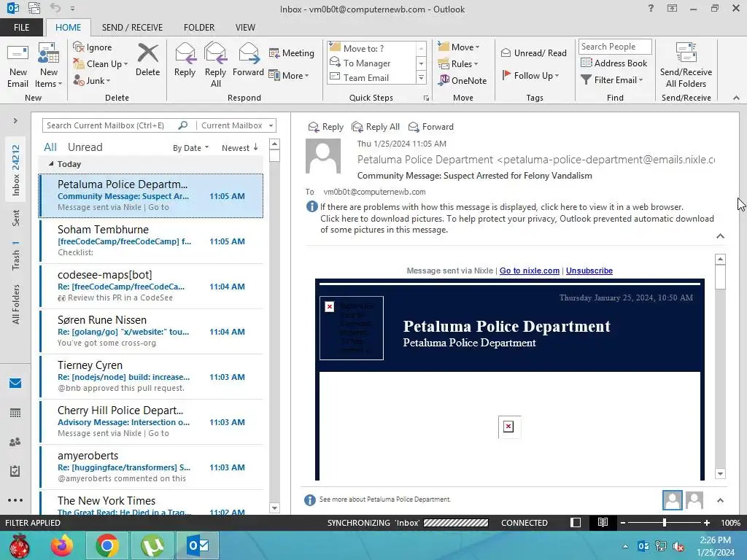The height and width of the screenshot is (560, 747).
Task: Switch to Reading view in the status bar
Action: tap(603, 522)
